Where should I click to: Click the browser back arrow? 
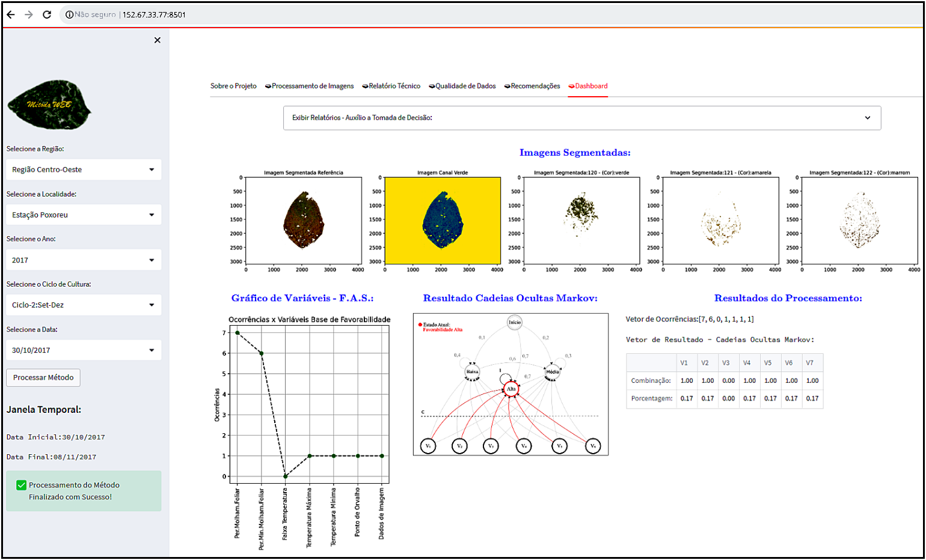[x=10, y=14]
